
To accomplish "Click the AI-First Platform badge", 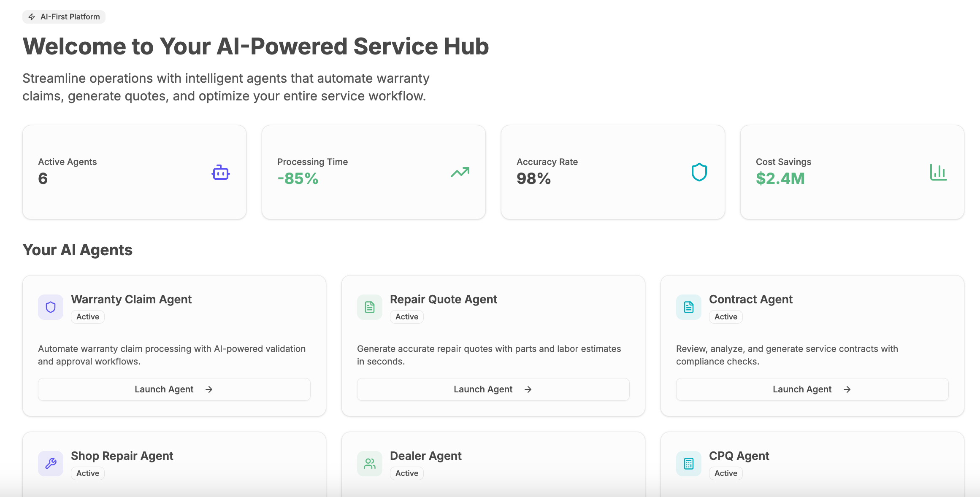I will (64, 17).
